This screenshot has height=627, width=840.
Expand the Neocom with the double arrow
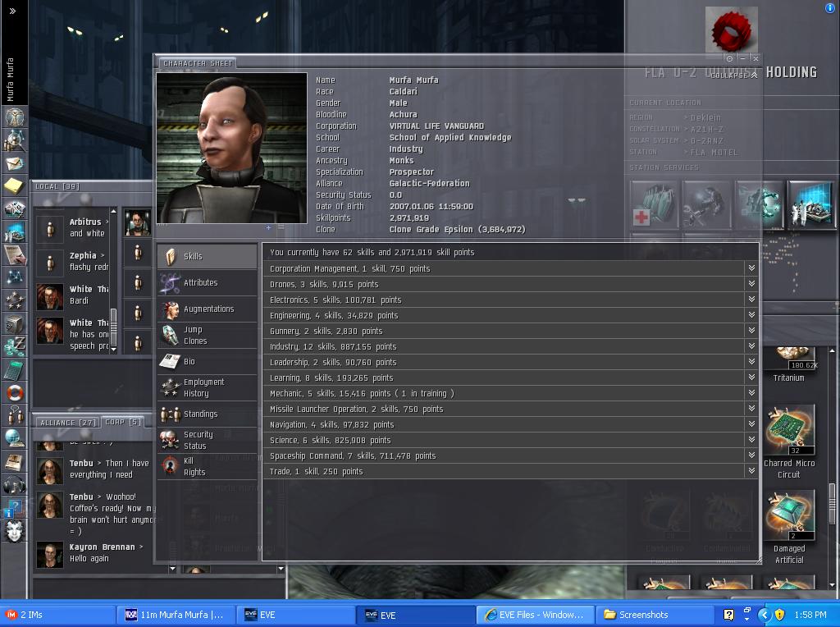pyautogui.click(x=13, y=10)
